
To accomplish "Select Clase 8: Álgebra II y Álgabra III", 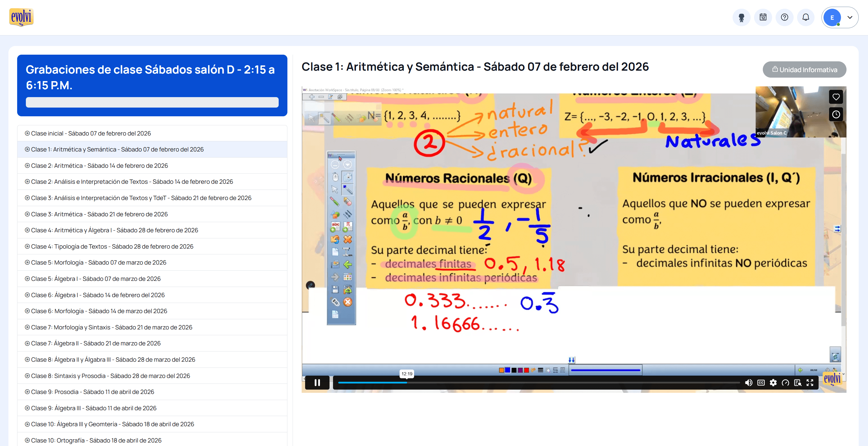I will [152, 360].
